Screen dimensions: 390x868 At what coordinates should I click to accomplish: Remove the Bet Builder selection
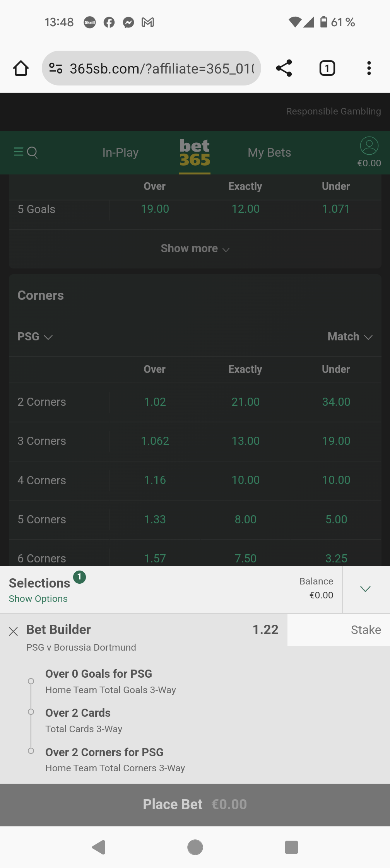[x=14, y=632]
